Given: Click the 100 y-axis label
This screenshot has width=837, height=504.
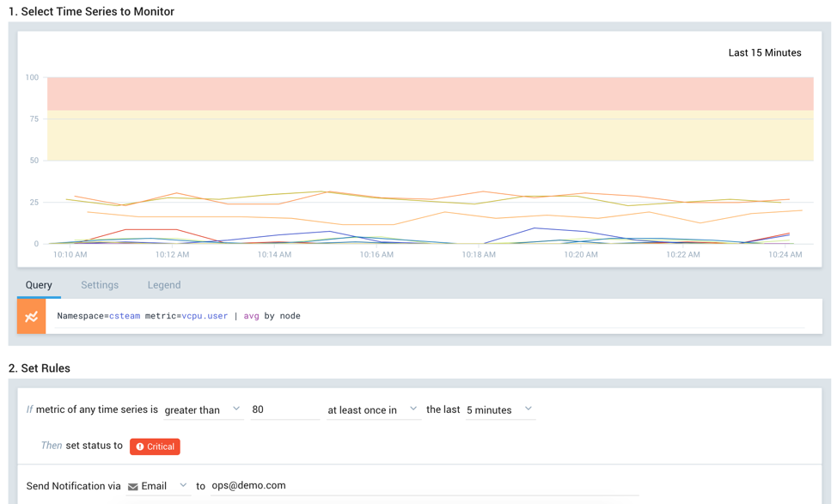Looking at the screenshot, I should [x=32, y=77].
